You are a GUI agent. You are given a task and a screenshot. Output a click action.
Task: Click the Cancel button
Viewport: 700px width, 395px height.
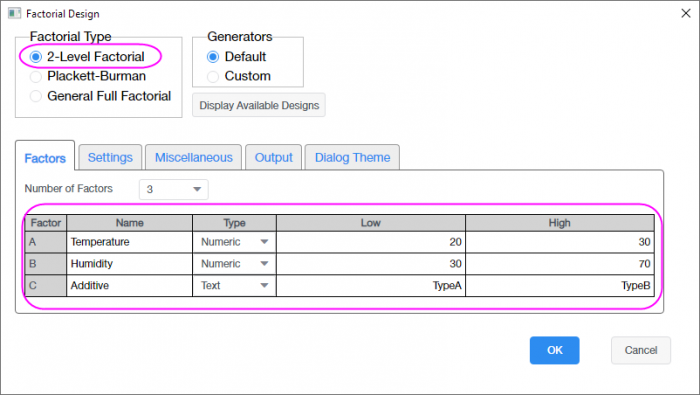coord(641,350)
